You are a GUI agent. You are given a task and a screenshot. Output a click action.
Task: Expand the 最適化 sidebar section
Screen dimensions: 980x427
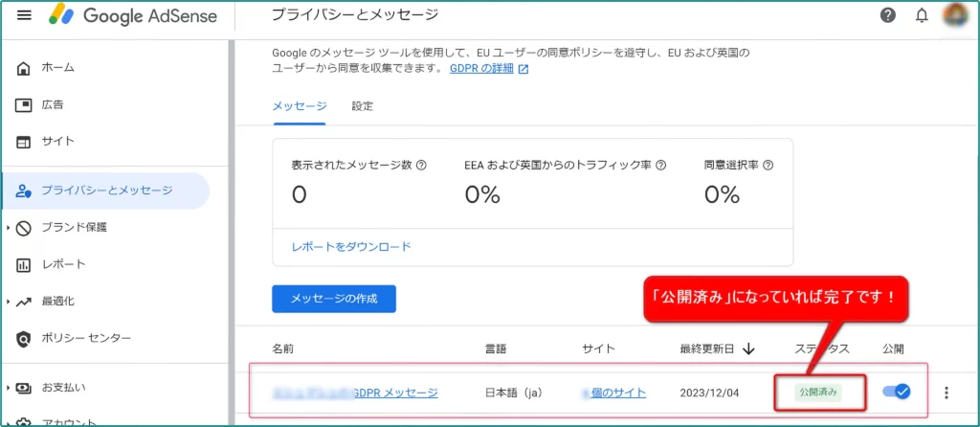click(x=9, y=302)
